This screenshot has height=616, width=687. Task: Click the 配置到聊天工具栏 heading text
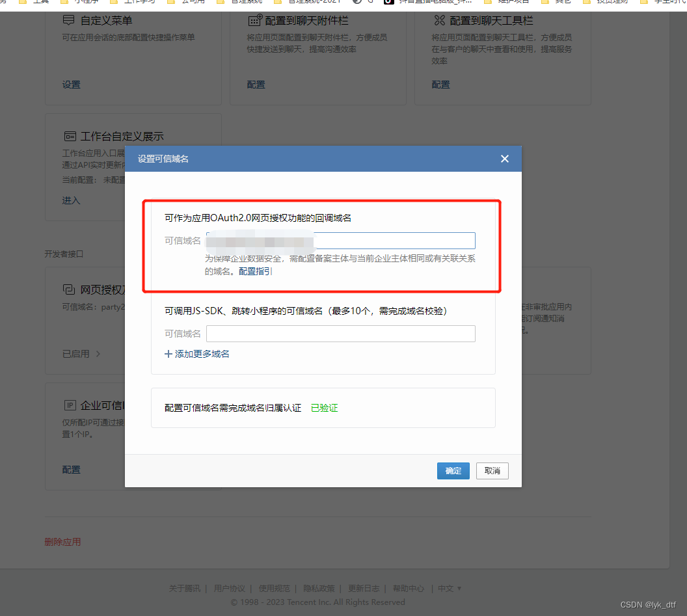click(x=491, y=20)
